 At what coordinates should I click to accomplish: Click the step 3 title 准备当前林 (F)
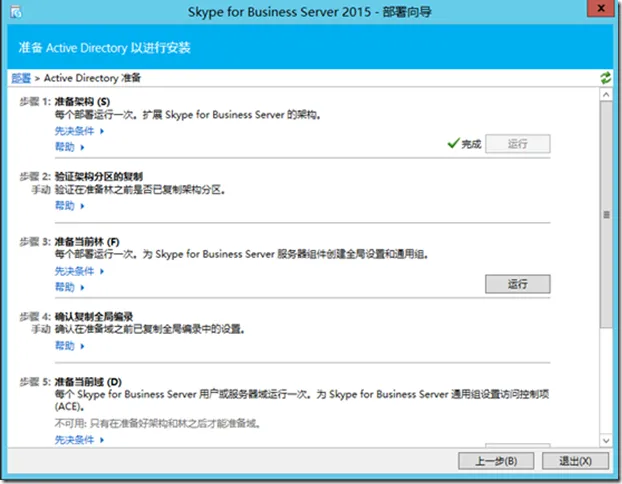pos(87,242)
